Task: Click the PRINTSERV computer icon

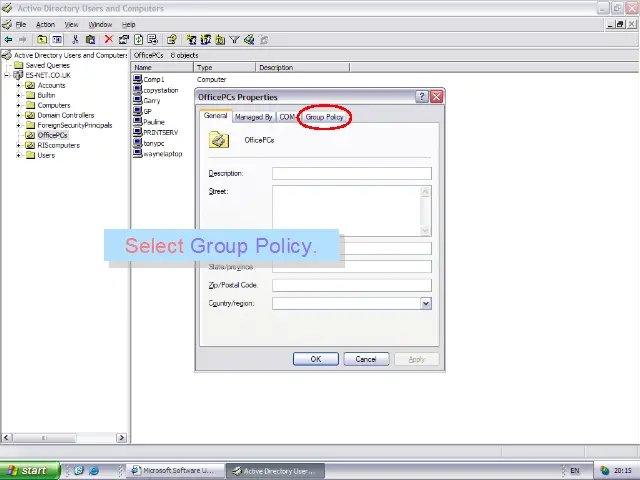Action: [x=138, y=132]
